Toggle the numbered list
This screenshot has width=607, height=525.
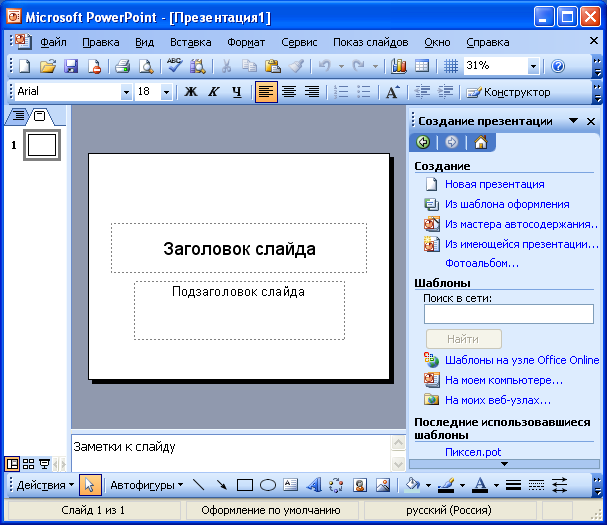341,92
